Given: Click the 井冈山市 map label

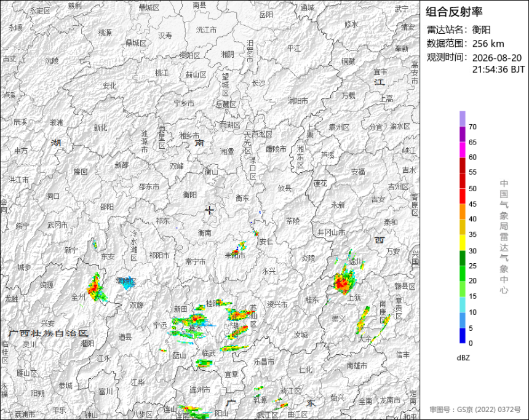Looking at the screenshot, I should coord(332,232).
